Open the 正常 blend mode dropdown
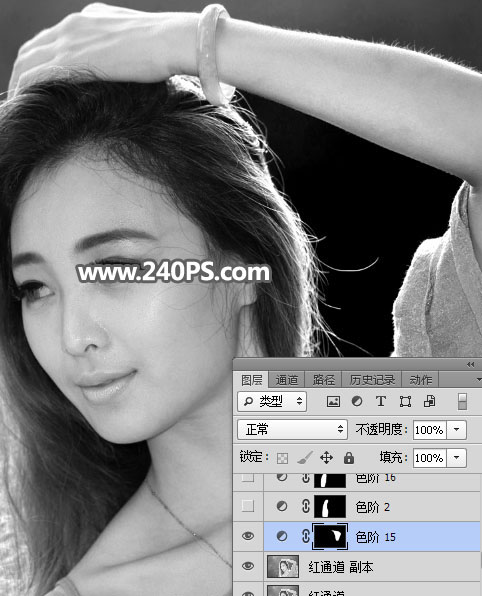The height and width of the screenshot is (596, 482). tap(292, 430)
